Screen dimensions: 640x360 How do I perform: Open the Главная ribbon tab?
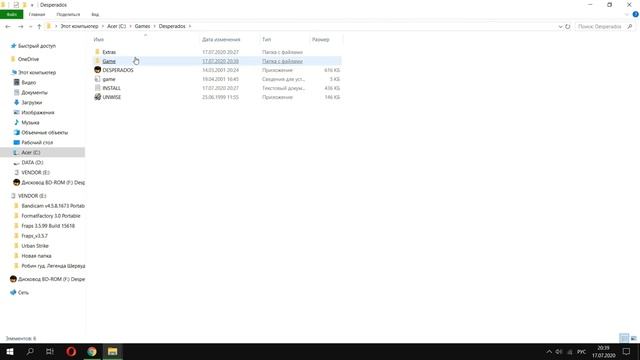[x=37, y=14]
